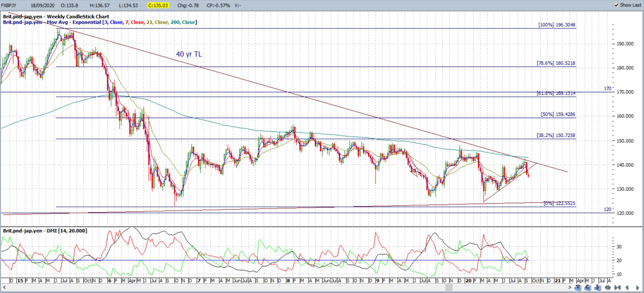Click the DMI axis value 30
This screenshot has width=644, height=293.
pos(619,247)
